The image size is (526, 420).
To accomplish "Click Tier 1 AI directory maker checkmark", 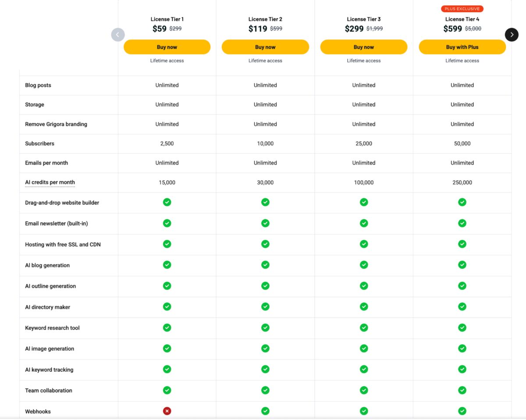I will pyautogui.click(x=167, y=307).
